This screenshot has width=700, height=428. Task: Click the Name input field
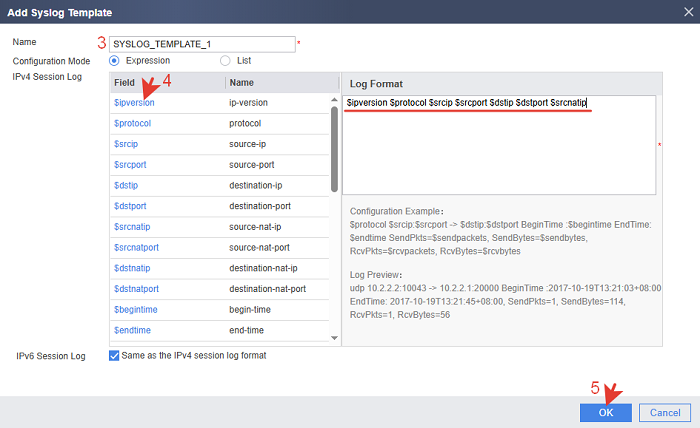[202, 44]
